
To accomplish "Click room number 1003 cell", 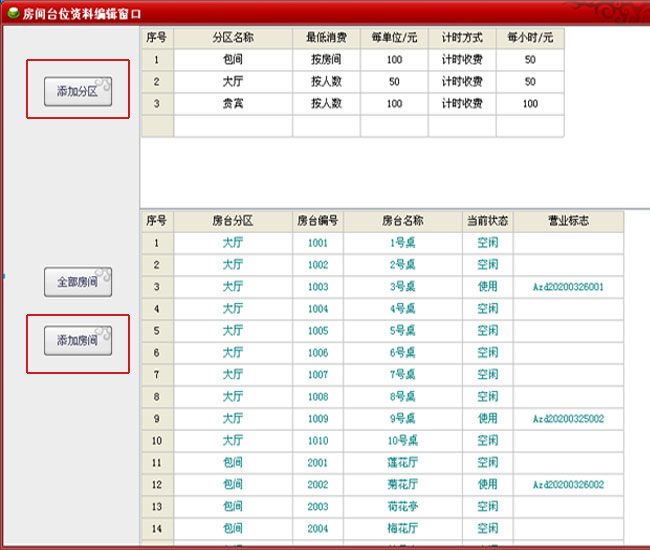I will tap(318, 287).
